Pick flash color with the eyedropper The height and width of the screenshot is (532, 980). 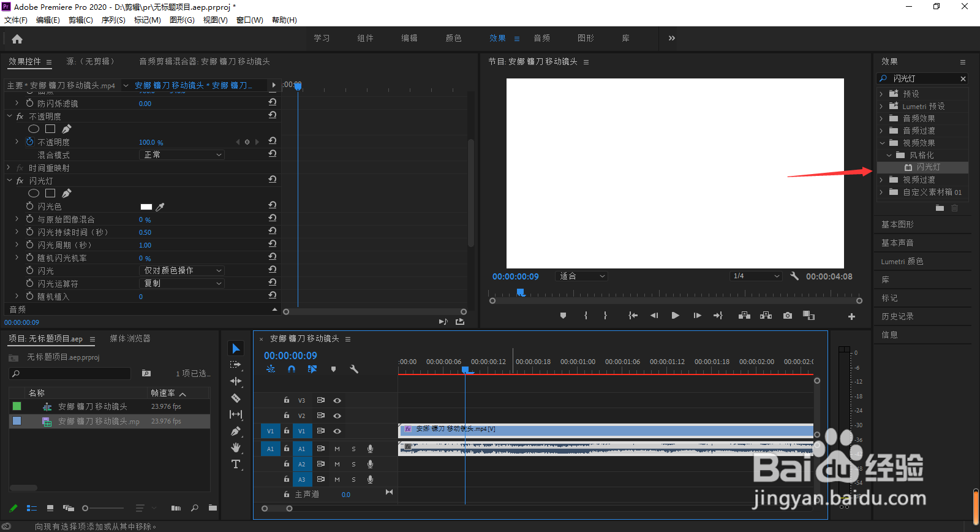coord(160,207)
